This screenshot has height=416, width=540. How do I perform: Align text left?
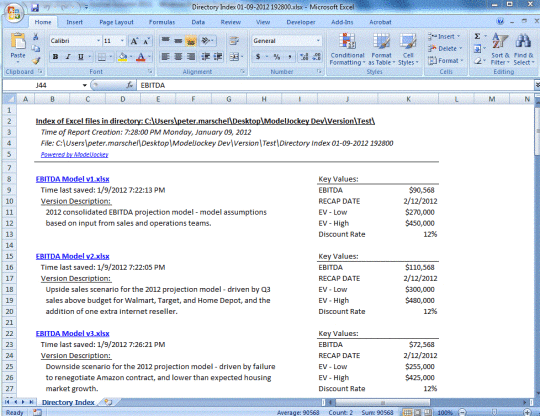[x=166, y=57]
